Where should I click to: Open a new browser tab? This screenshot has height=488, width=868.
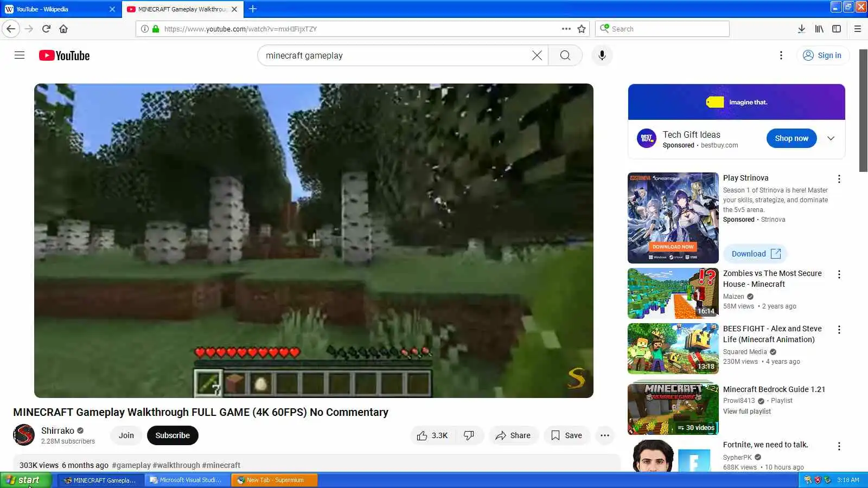click(x=253, y=9)
